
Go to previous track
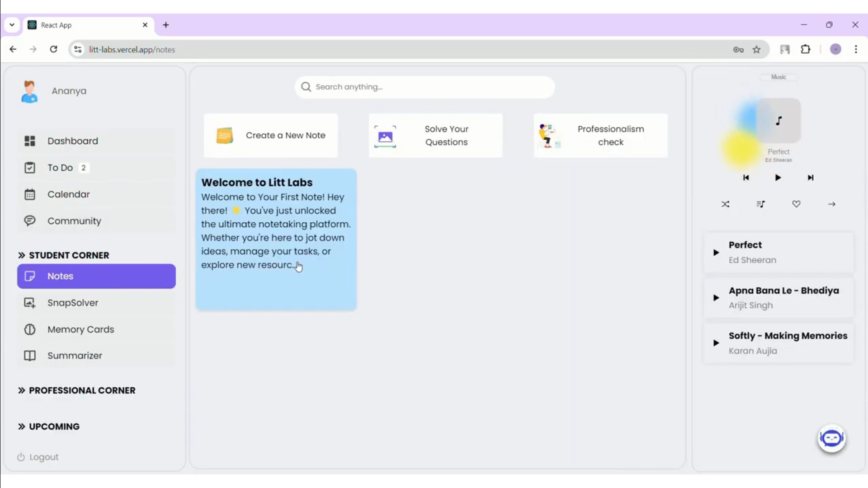click(746, 178)
